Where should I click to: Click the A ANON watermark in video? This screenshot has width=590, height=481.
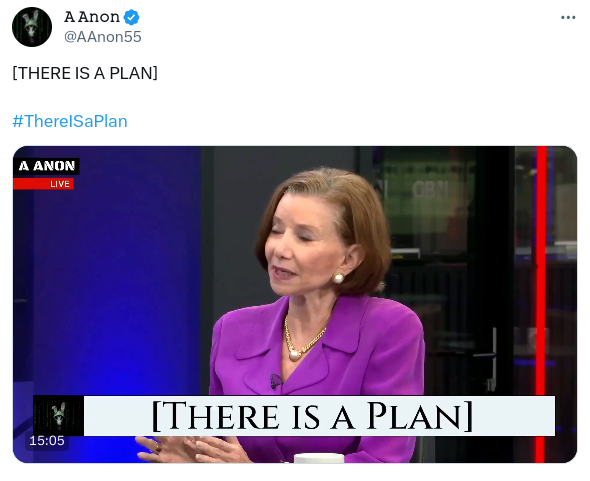(x=46, y=166)
